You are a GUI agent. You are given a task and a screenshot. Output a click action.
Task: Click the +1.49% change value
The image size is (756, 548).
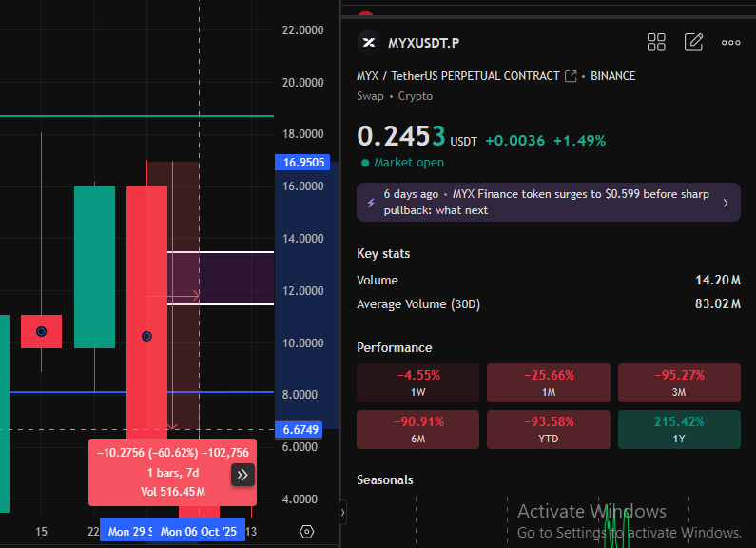click(579, 141)
